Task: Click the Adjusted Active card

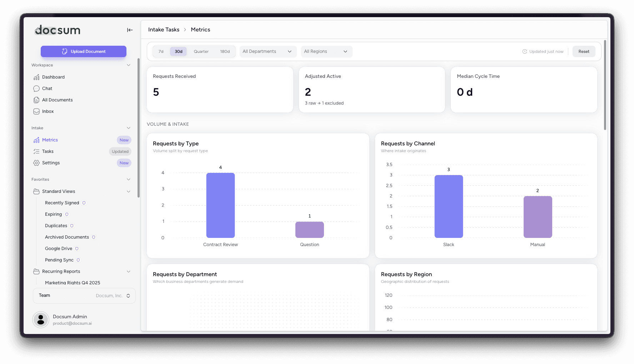Action: click(372, 90)
